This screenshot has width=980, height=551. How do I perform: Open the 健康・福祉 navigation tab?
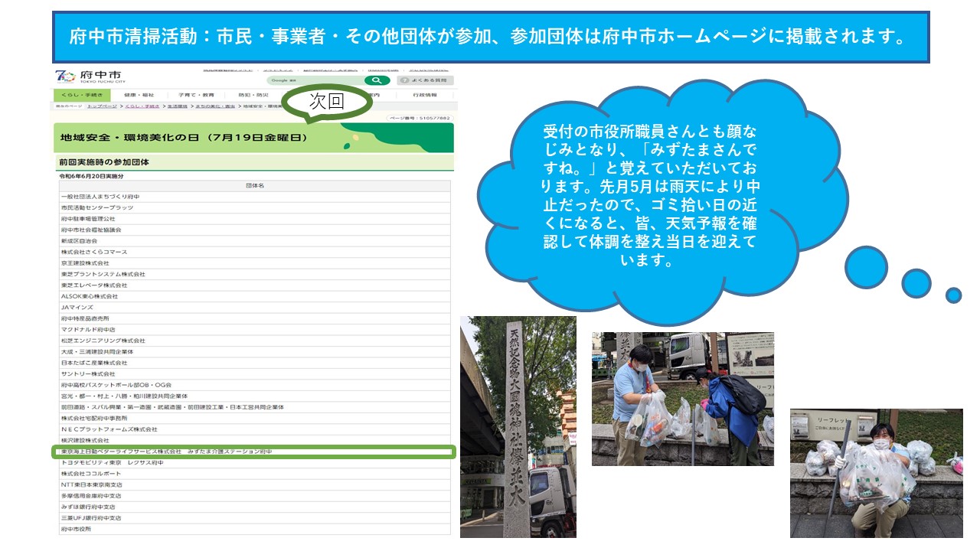pos(139,95)
